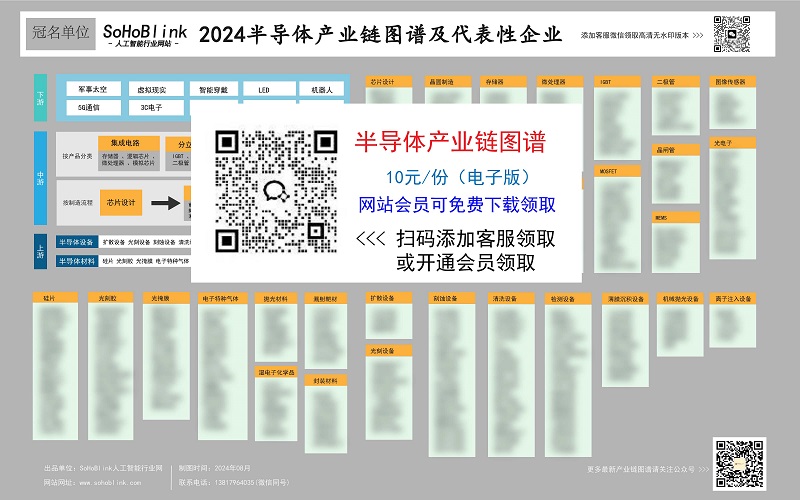Click the orange 芯片设计 box in process flow

click(121, 203)
